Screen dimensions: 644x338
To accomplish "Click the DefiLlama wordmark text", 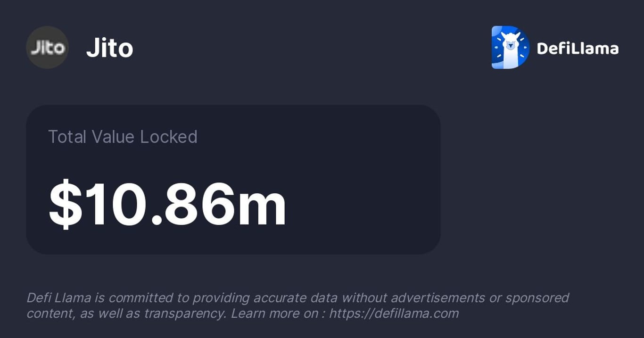I will (578, 48).
